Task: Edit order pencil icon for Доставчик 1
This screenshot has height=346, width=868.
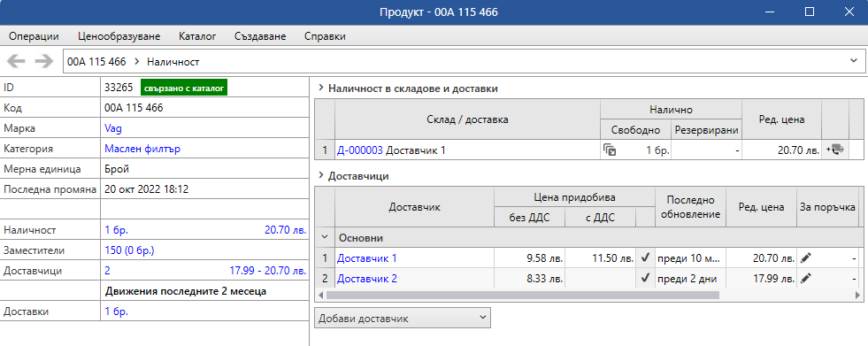Action: pos(806,258)
